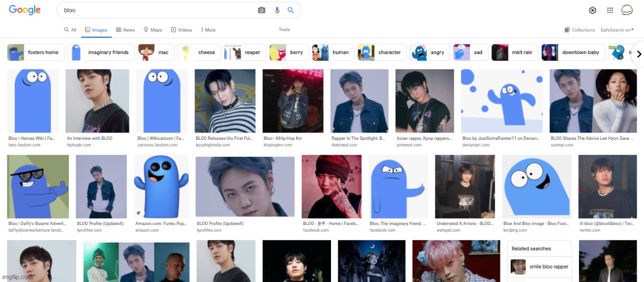Open the Tools options
This screenshot has width=644, height=282.
click(284, 29)
